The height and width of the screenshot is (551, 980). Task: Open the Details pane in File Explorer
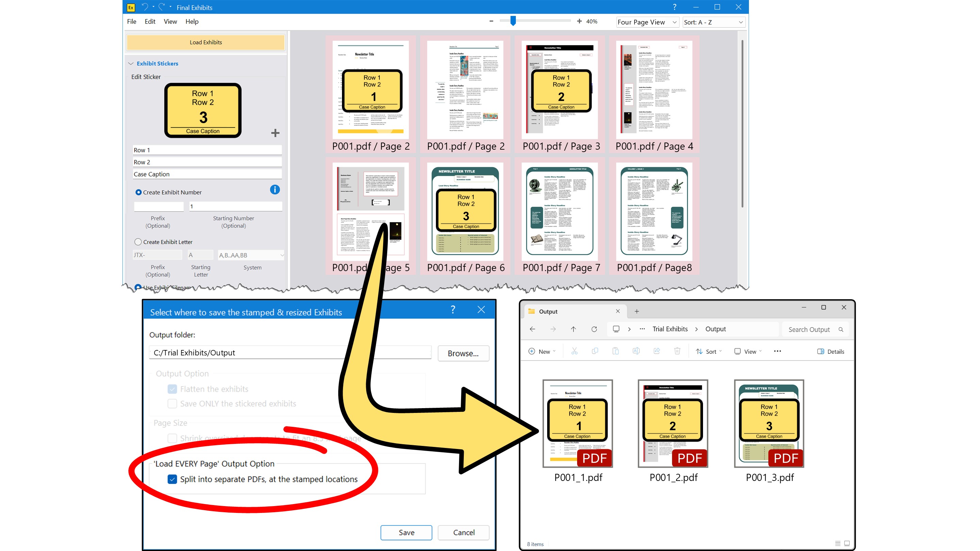pyautogui.click(x=831, y=351)
